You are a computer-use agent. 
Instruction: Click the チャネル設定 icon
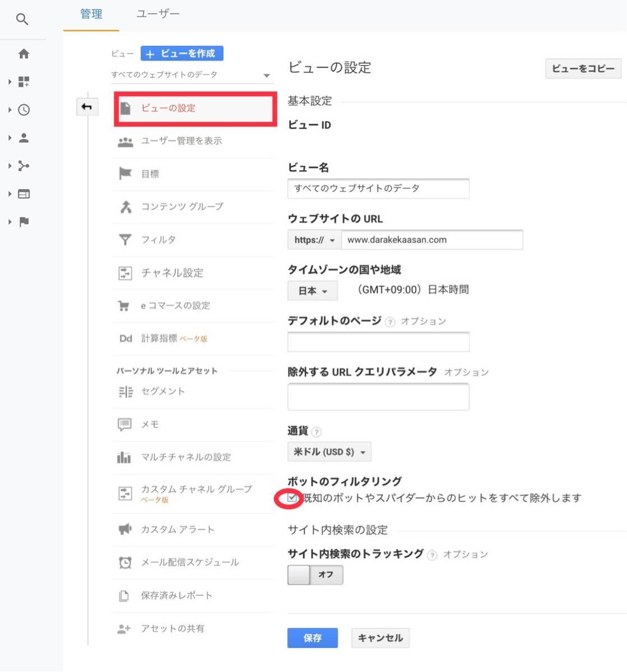pyautogui.click(x=126, y=273)
